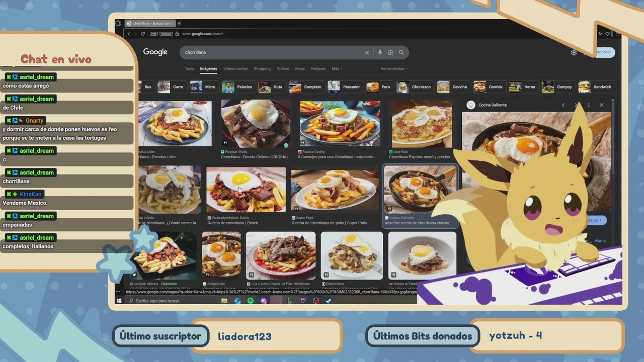Expand the Más dropdown in search tabs
Image resolution: width=644 pixels, height=362 pixels.
(337, 68)
